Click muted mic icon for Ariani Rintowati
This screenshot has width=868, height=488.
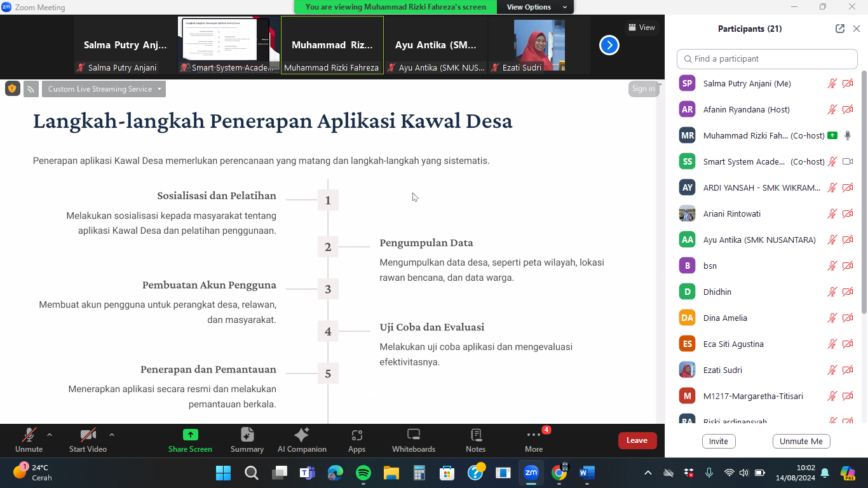tap(832, 213)
